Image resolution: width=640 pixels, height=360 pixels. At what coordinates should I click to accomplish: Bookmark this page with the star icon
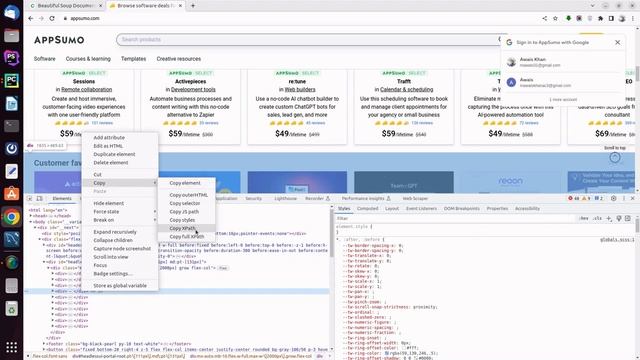555,18
